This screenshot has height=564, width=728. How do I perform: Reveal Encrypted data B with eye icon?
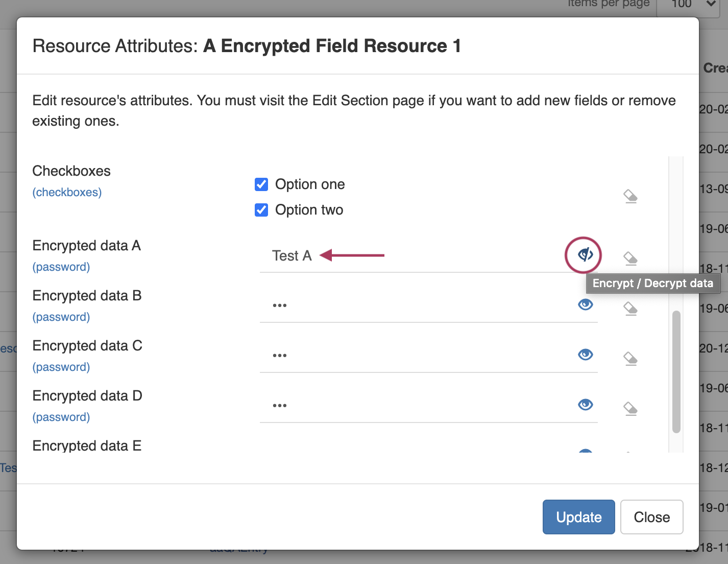(x=585, y=304)
